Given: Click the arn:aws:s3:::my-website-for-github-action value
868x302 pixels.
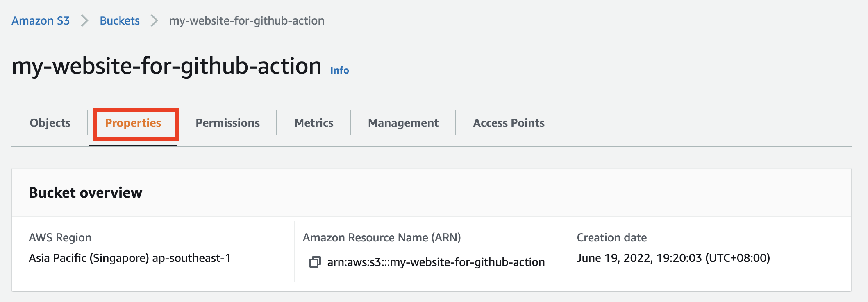Looking at the screenshot, I should tap(436, 262).
